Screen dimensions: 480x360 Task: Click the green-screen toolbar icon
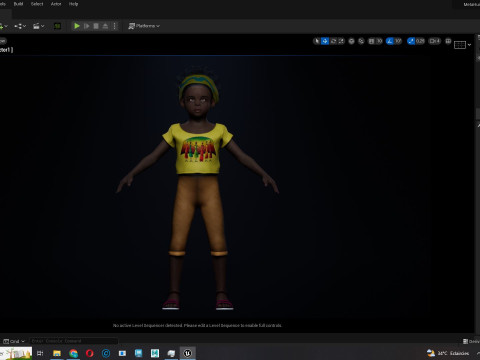click(57, 26)
